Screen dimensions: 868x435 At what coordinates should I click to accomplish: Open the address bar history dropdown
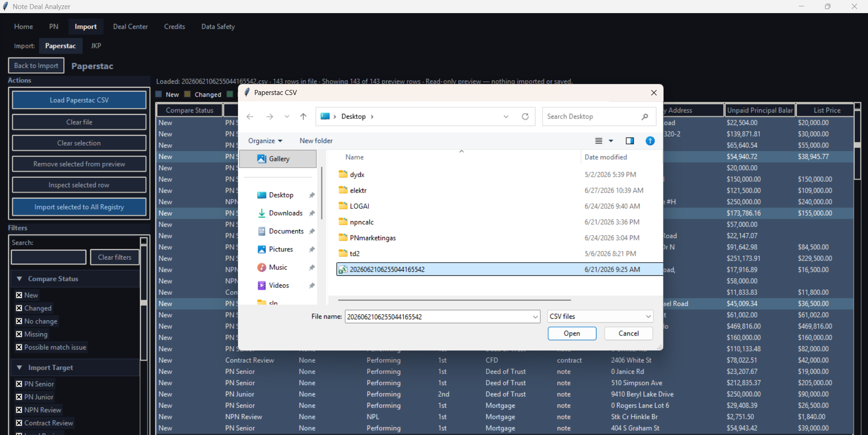[x=506, y=117]
